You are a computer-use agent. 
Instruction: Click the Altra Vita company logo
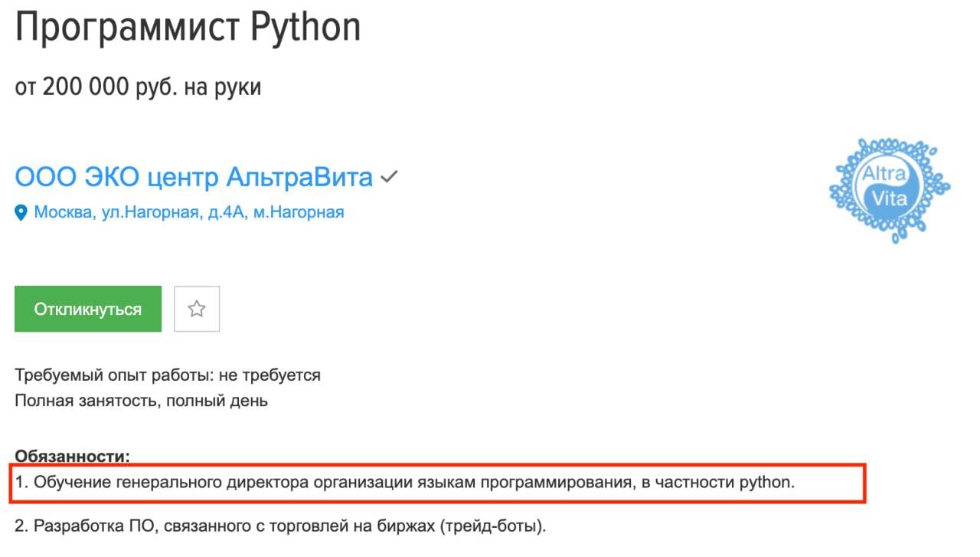click(x=890, y=189)
